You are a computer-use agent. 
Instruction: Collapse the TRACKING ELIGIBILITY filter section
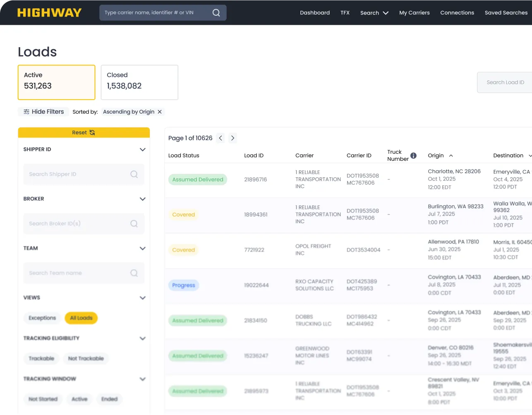[x=143, y=338]
